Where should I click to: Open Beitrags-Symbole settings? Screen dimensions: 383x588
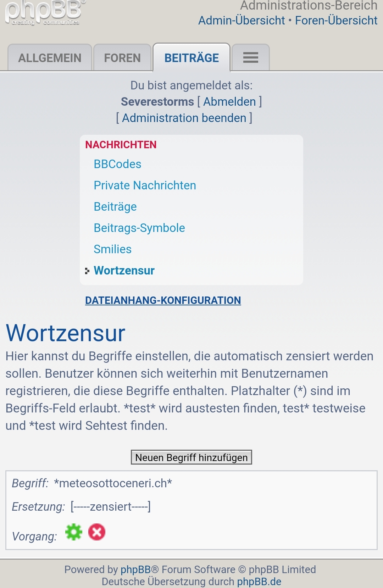click(x=139, y=228)
